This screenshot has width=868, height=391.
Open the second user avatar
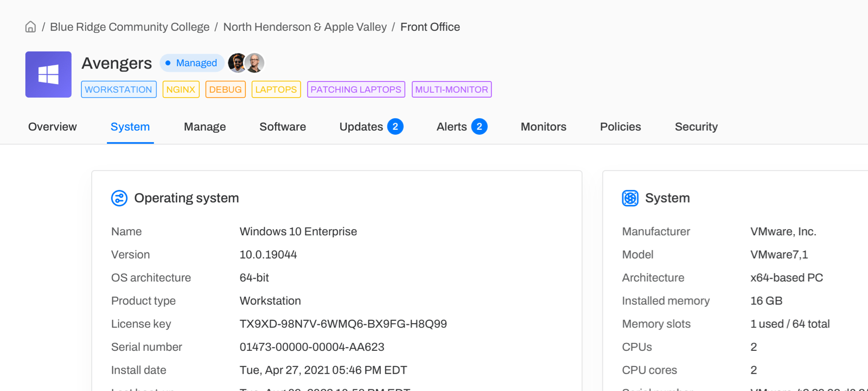click(254, 63)
